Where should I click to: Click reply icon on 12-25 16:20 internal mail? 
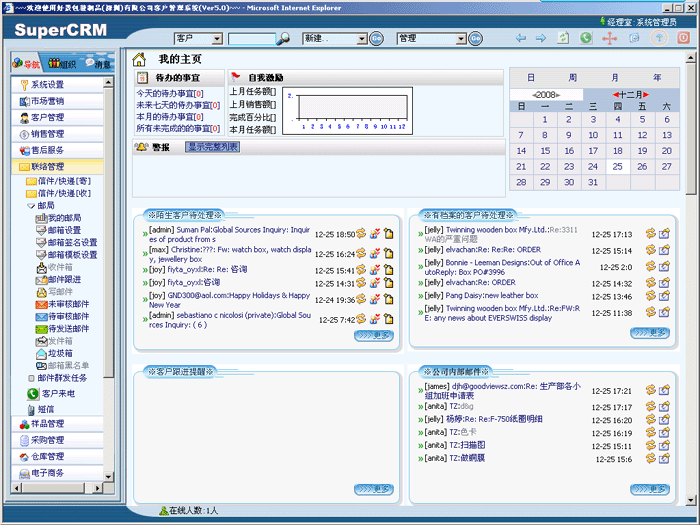click(x=650, y=420)
